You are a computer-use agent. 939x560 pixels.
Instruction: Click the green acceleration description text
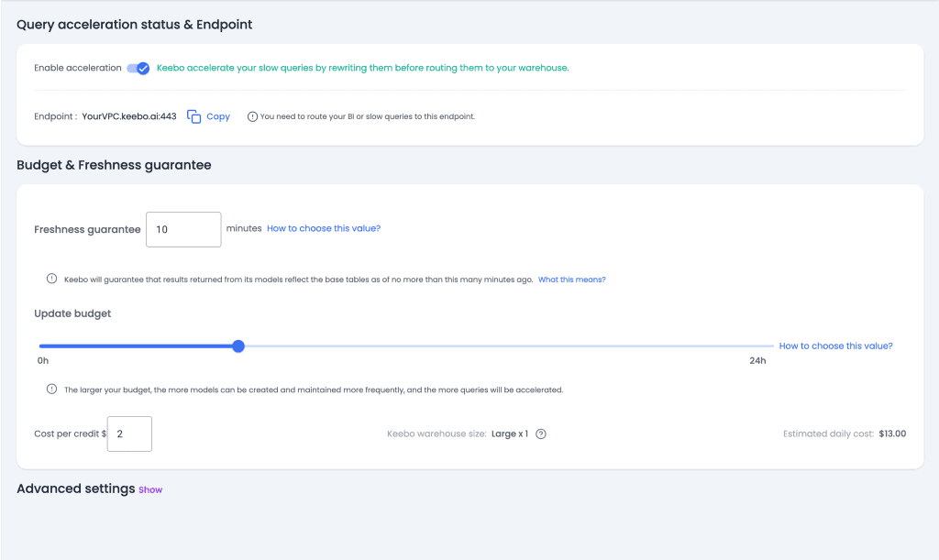click(x=363, y=68)
